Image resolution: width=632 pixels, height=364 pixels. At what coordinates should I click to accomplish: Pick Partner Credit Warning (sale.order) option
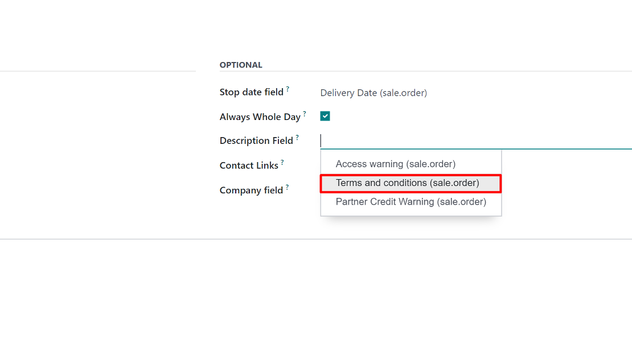pyautogui.click(x=411, y=202)
